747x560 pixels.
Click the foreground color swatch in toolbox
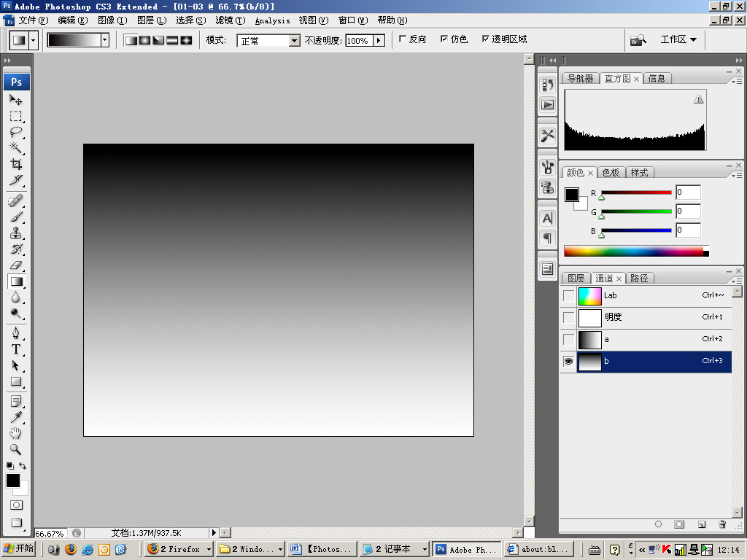(13, 481)
